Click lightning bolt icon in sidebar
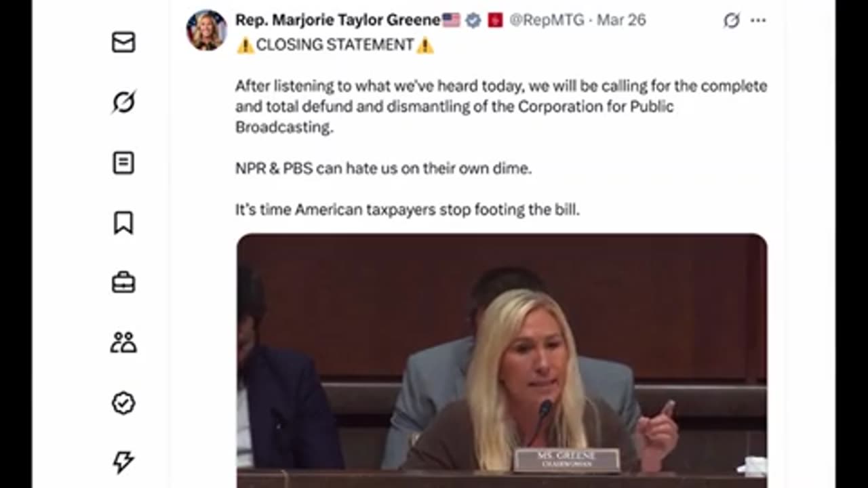 tap(123, 462)
